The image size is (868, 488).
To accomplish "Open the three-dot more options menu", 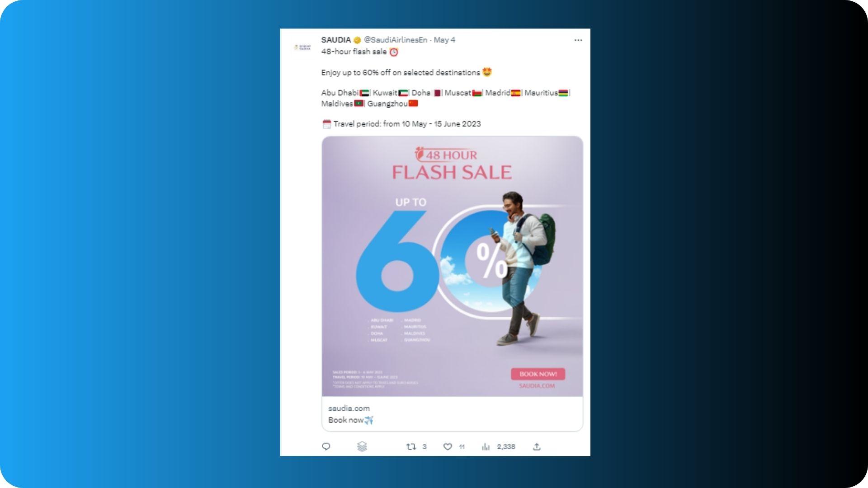I will tap(578, 40).
